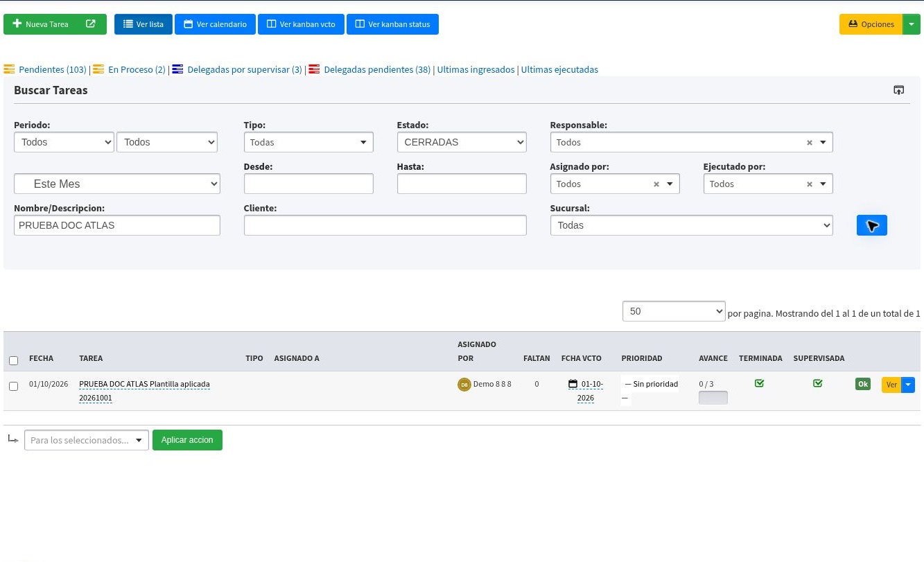Click the green Terminada check icon

pyautogui.click(x=760, y=383)
